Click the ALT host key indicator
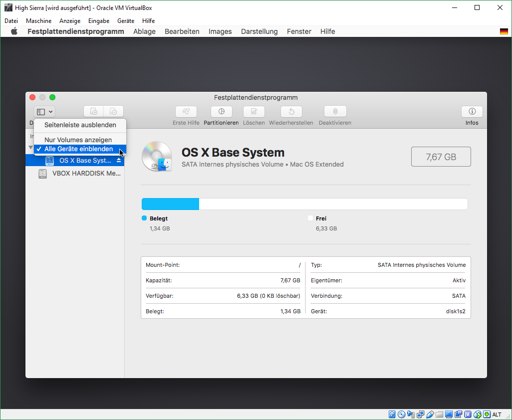This screenshot has width=512, height=420. point(497,415)
